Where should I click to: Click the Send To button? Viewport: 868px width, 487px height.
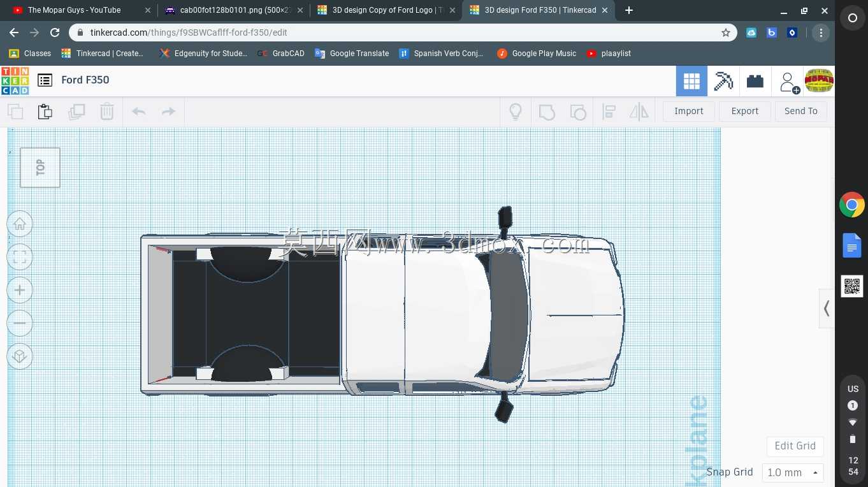801,111
